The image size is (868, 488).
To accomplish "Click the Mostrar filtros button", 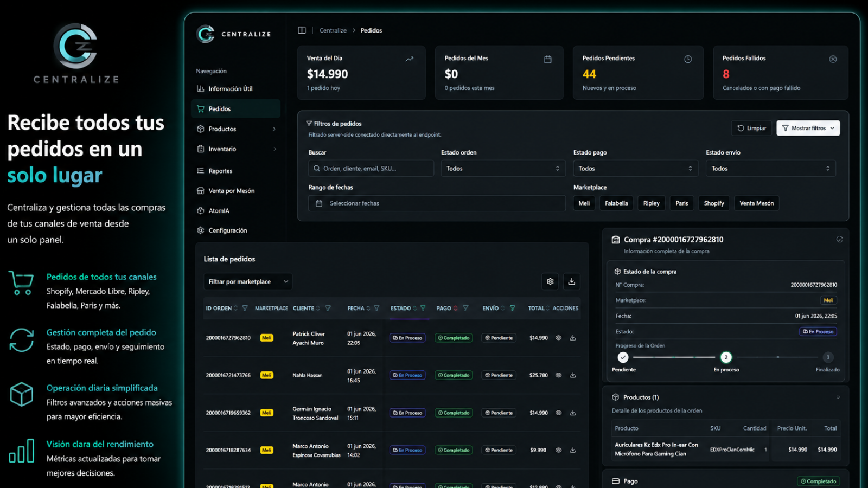I will tap(808, 128).
